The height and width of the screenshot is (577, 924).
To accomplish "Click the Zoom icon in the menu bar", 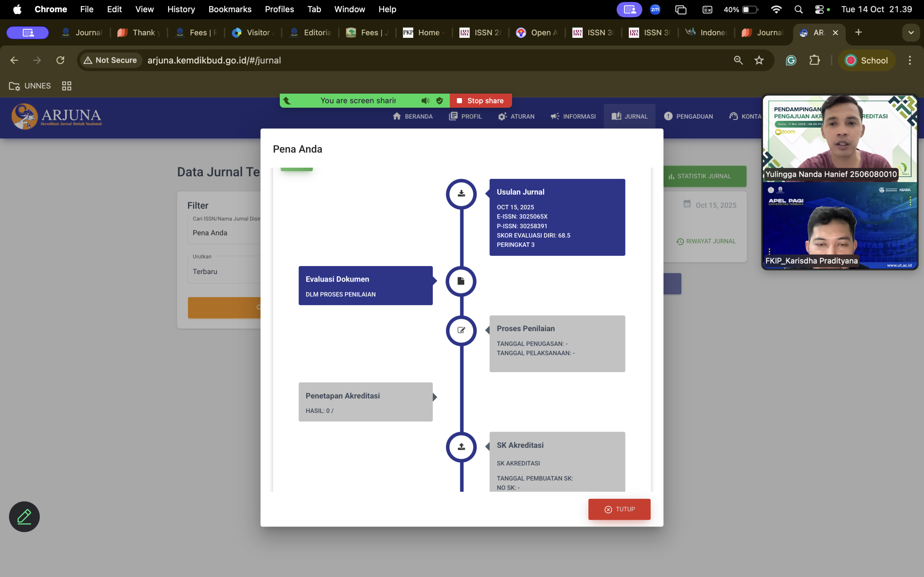I will tap(655, 9).
